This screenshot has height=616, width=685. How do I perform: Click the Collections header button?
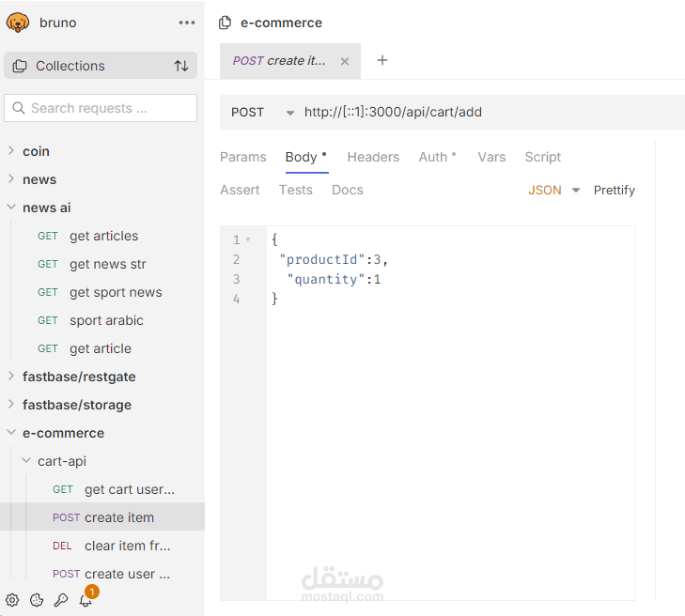[101, 66]
